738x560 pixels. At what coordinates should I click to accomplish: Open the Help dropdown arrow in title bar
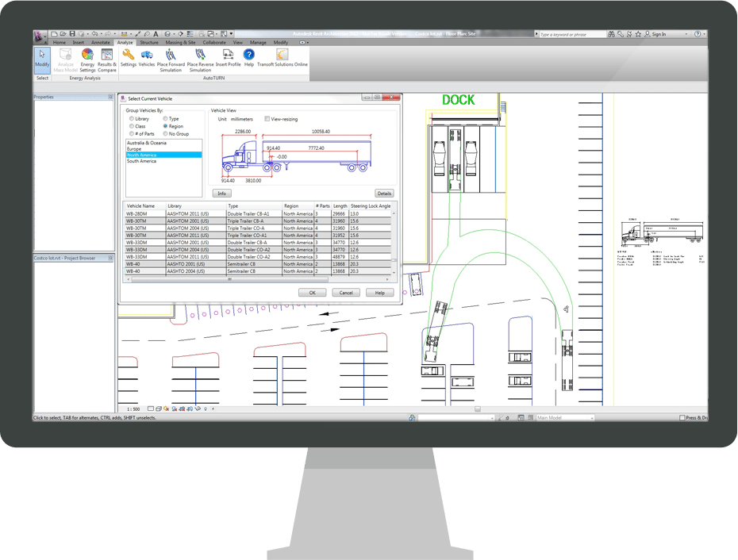point(704,34)
